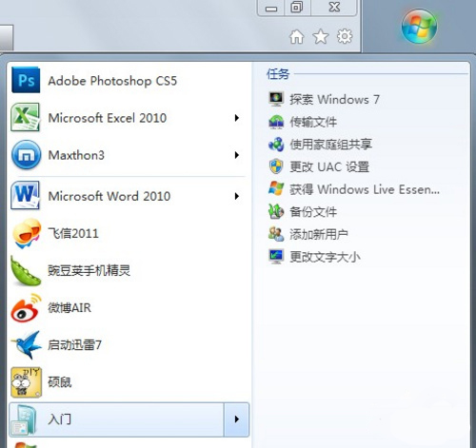Click the UAC shield icon
Viewport: 476px width, 448px height.
(276, 166)
